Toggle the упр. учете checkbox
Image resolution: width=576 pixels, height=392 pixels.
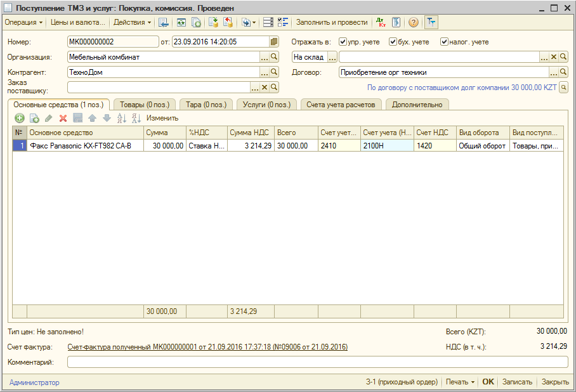[343, 42]
